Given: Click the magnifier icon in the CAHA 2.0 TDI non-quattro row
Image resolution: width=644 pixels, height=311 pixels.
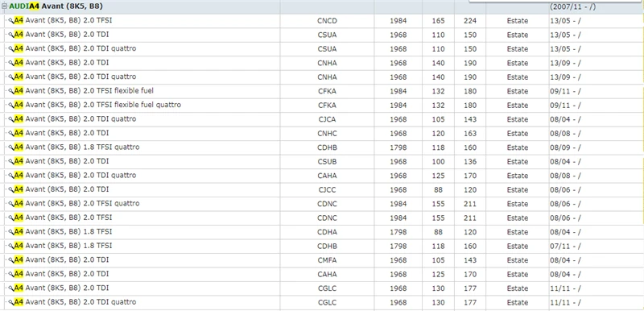Looking at the screenshot, I should [x=11, y=274].
